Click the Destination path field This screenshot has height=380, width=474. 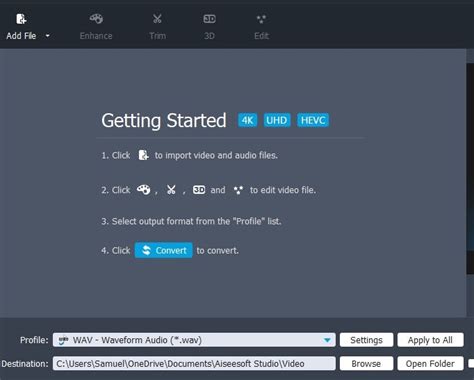coord(194,363)
